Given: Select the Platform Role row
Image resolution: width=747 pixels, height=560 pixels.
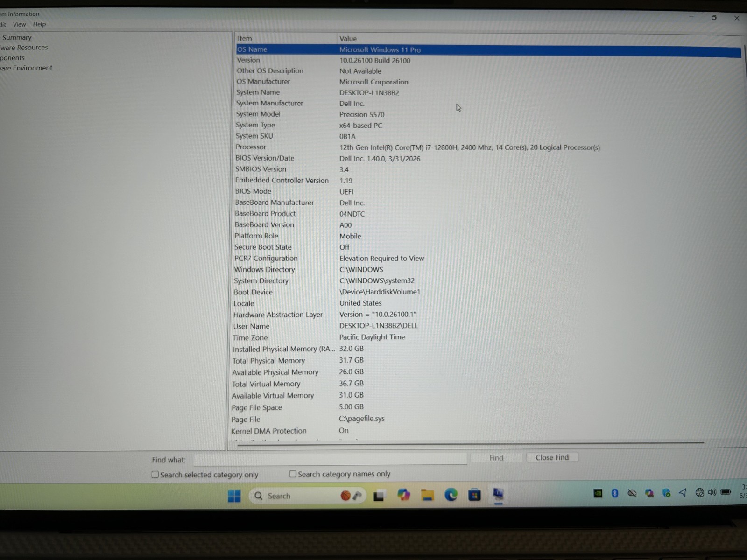Looking at the screenshot, I should pyautogui.click(x=488, y=236).
